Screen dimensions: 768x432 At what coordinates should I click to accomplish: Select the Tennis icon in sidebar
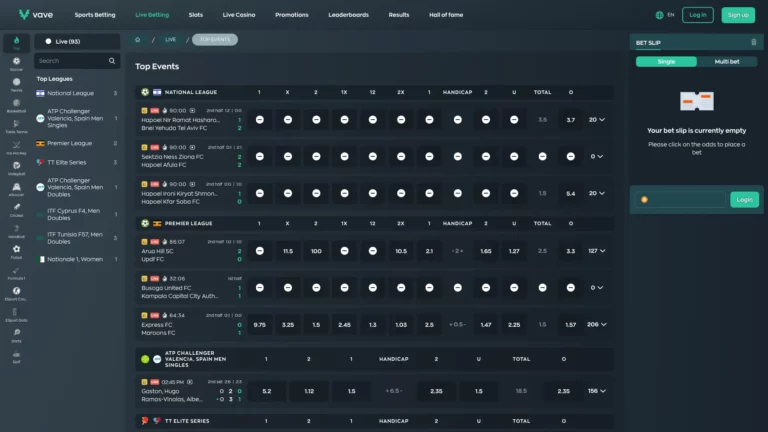click(x=16, y=84)
